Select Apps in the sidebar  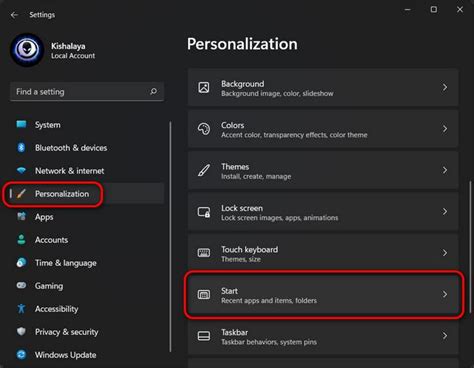click(44, 217)
